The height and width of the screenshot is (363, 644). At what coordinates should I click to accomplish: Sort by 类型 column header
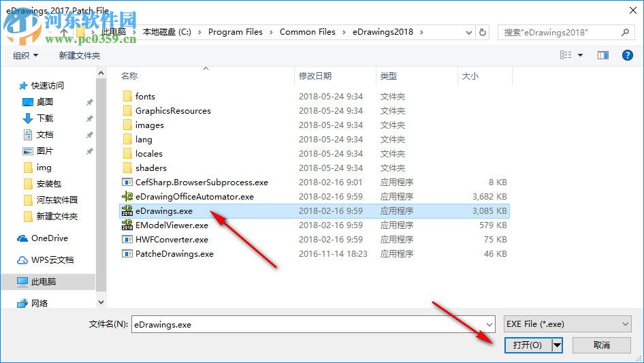[x=389, y=76]
